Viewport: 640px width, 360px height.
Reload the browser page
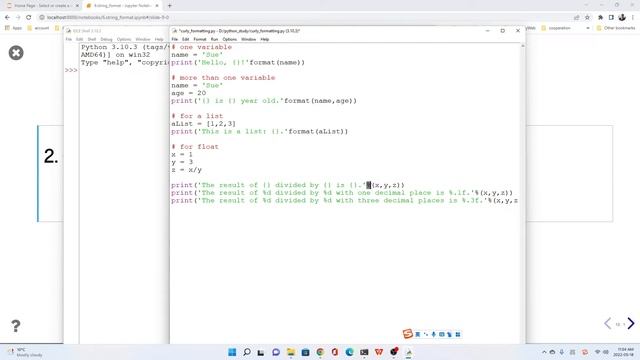click(29, 17)
